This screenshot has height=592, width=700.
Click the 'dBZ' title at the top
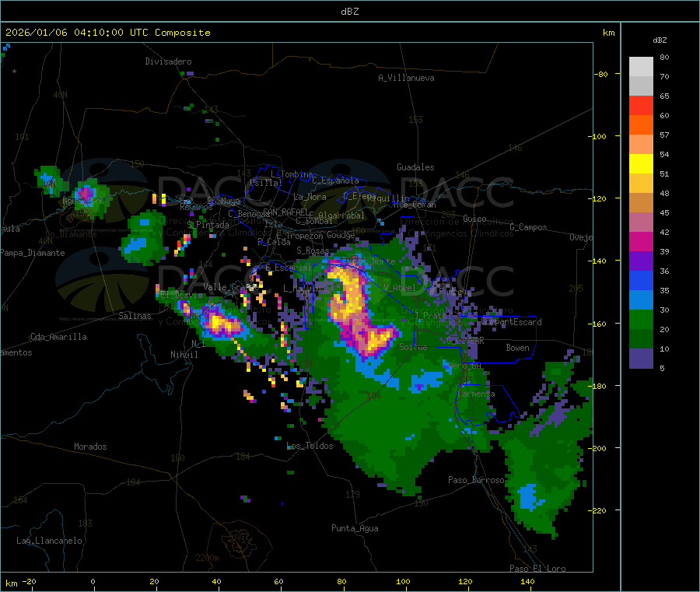tap(349, 12)
